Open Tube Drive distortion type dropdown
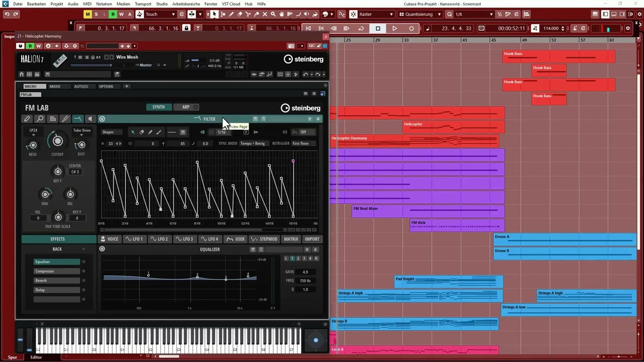Viewport: 644px width, 362px height. point(82,132)
